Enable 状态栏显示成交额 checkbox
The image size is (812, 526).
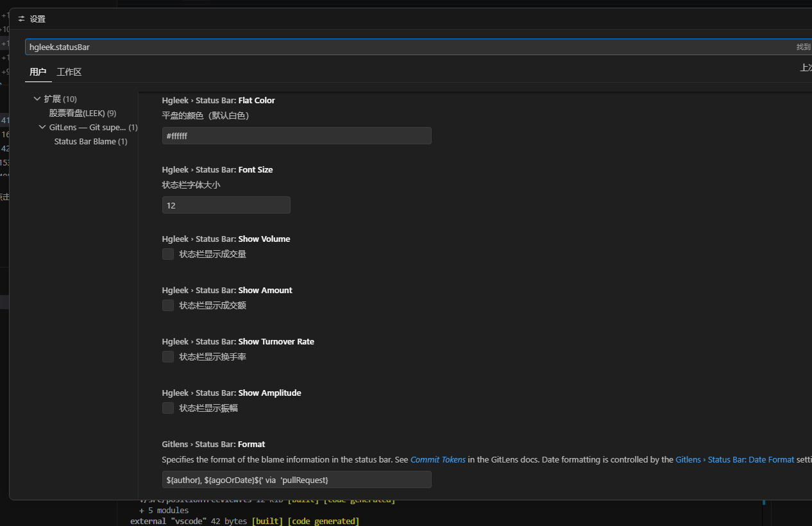pos(168,305)
